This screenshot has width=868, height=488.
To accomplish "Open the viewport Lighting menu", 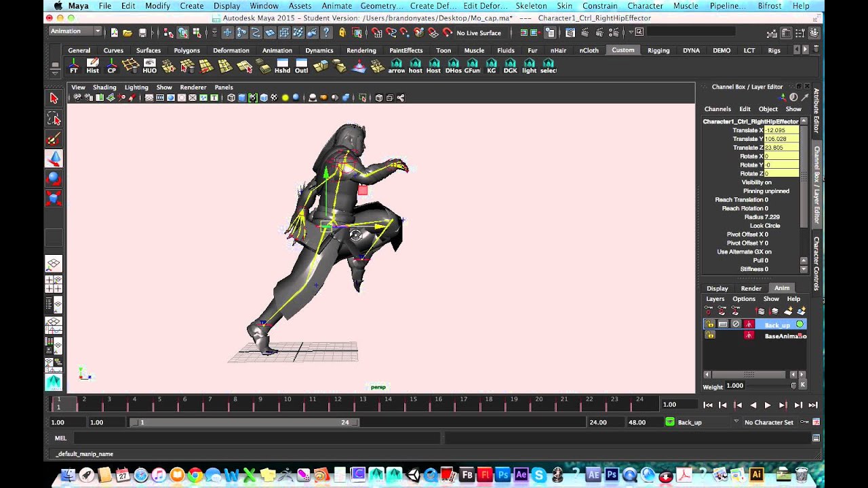I will [136, 87].
